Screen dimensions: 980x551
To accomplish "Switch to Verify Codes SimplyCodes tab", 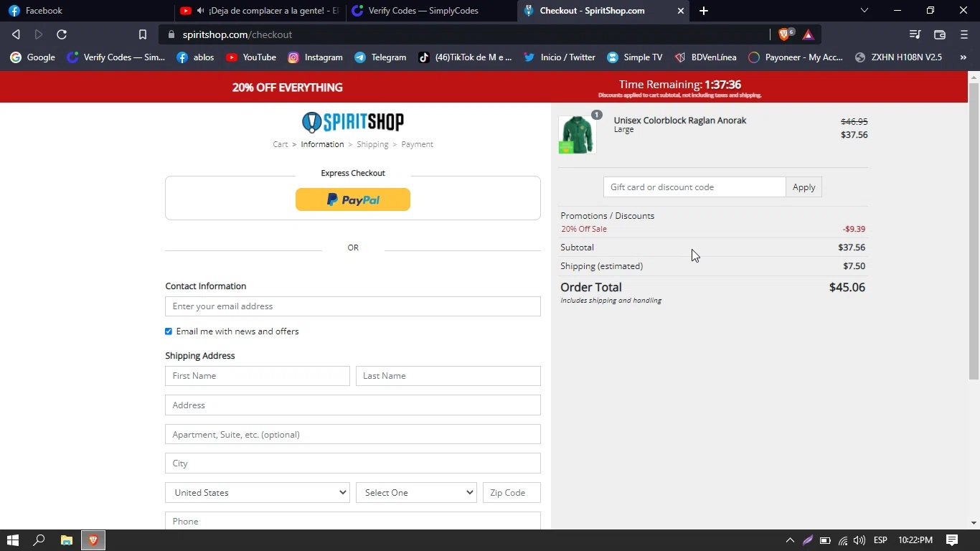I will (x=430, y=11).
